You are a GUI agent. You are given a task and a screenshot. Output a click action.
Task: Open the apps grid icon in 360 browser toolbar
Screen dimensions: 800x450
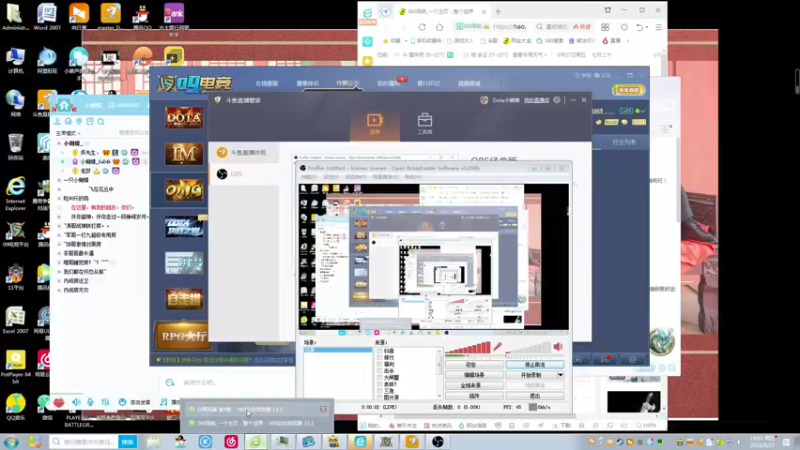(x=605, y=27)
